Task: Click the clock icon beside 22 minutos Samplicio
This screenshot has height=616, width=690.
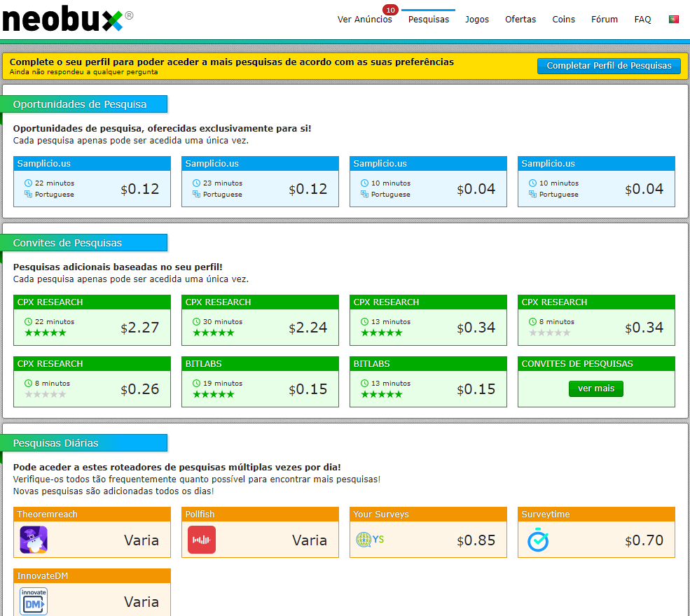Action: [28, 183]
